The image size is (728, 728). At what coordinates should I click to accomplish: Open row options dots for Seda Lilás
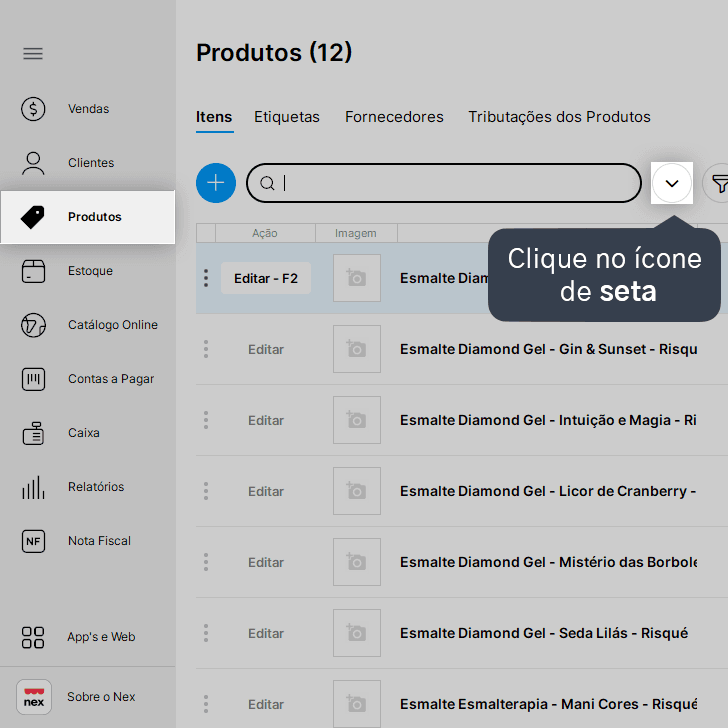pos(206,633)
